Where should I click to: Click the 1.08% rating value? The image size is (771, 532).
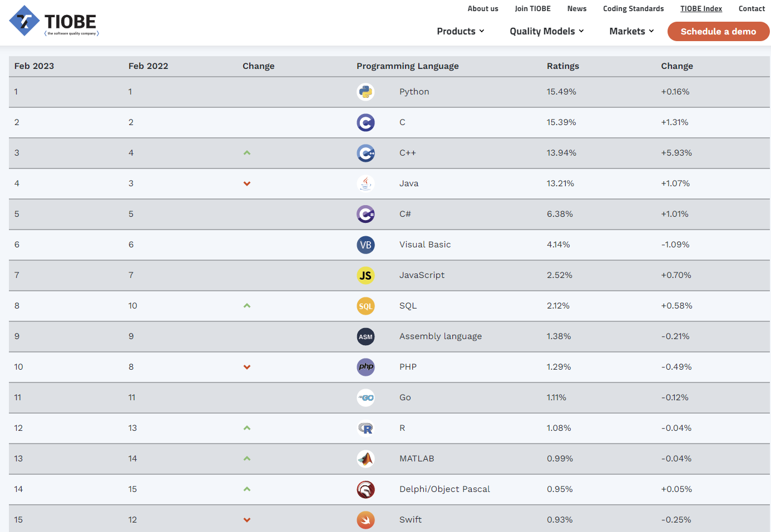pyautogui.click(x=559, y=428)
